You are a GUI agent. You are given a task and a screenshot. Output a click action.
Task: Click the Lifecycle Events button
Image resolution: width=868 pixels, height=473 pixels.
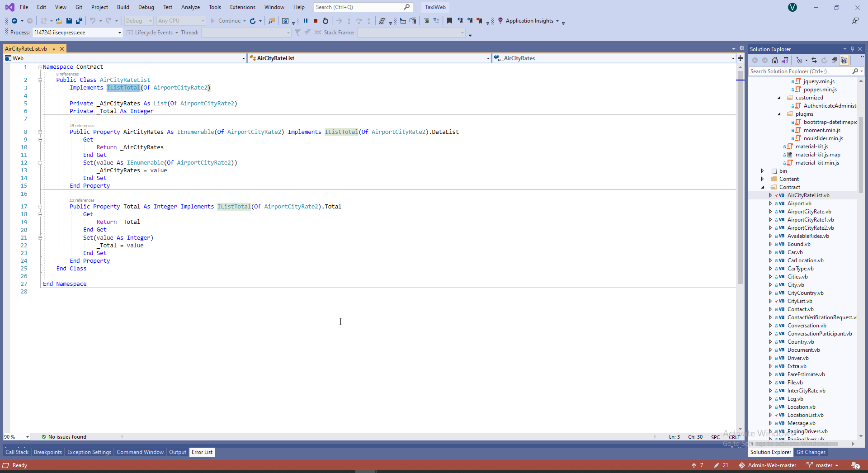tap(153, 33)
